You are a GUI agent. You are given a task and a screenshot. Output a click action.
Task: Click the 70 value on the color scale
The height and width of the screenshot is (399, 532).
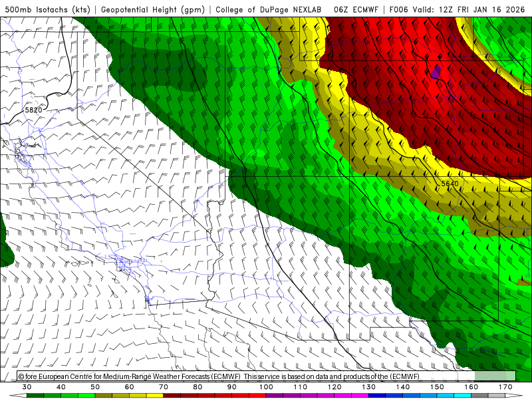click(164, 387)
